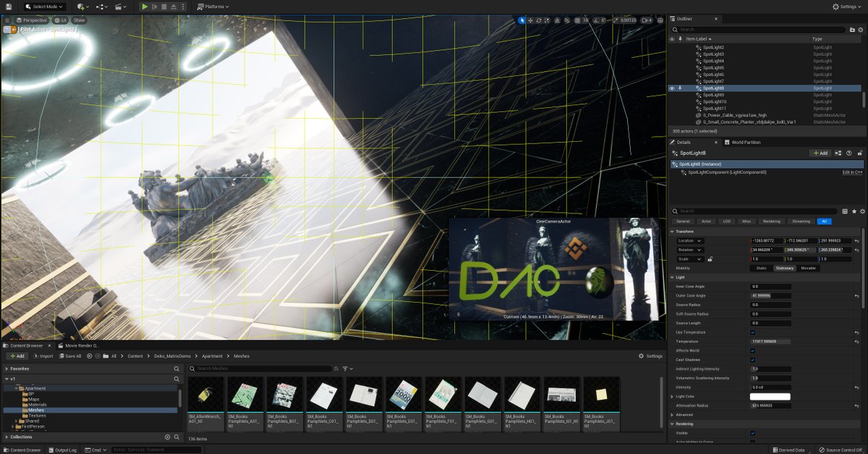Viewport: 868px width, 454px height.
Task: Select the General filter tab in Details
Action: pyautogui.click(x=684, y=222)
